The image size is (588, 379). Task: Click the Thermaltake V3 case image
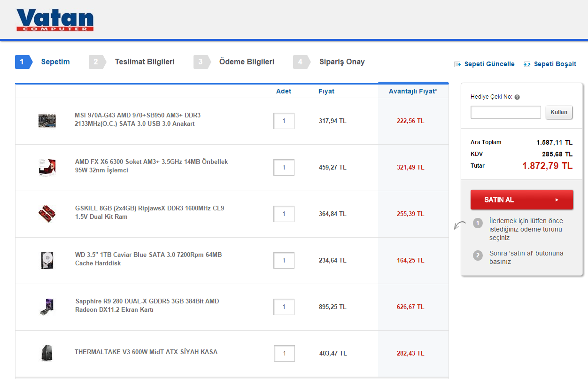47,353
